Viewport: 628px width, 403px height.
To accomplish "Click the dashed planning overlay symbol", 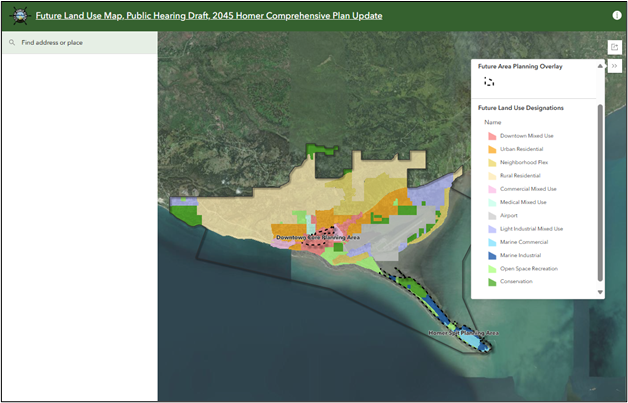I will click(x=489, y=82).
